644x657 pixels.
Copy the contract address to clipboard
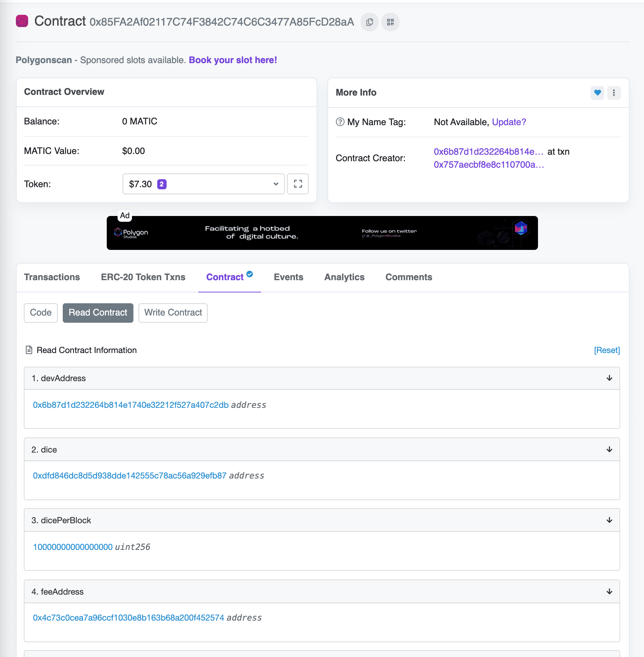(x=369, y=22)
